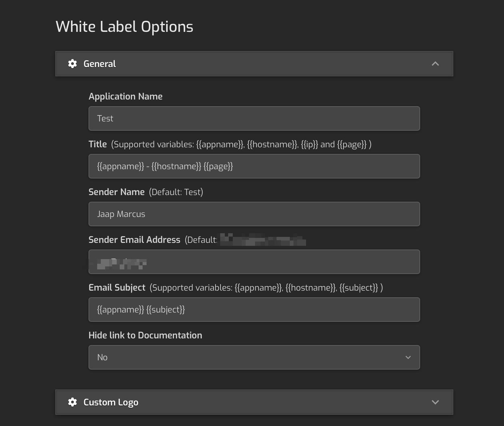
Task: Click the Sender Name field with Jaap Marcus
Action: point(254,214)
